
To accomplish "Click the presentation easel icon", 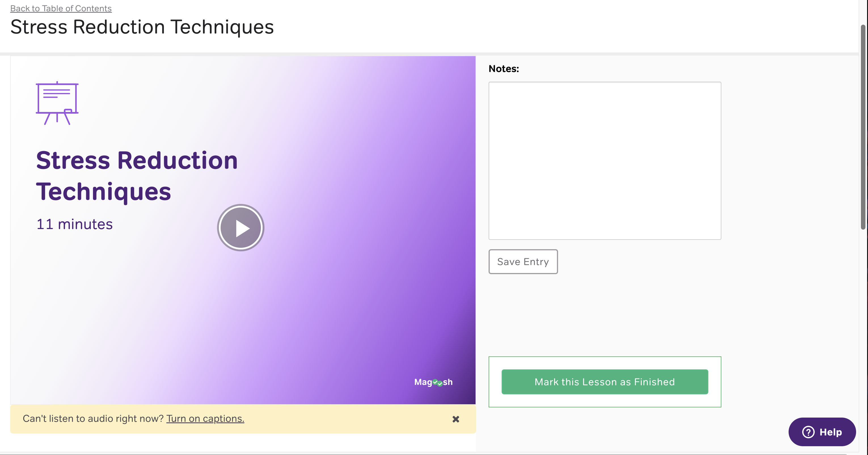I will (57, 103).
